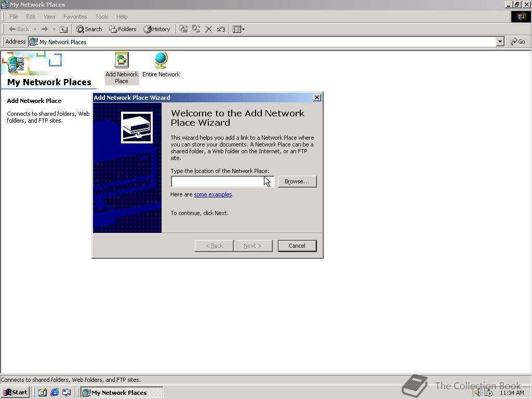Viewport: 532px width, 399px height.
Task: Open the View menu
Action: tap(49, 17)
